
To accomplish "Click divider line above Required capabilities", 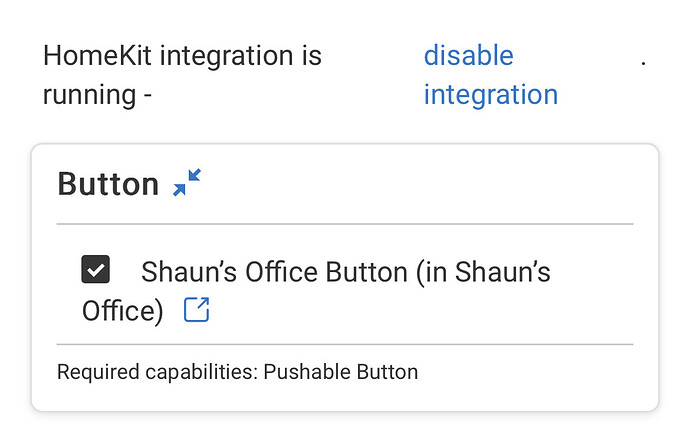I will click(x=345, y=344).
